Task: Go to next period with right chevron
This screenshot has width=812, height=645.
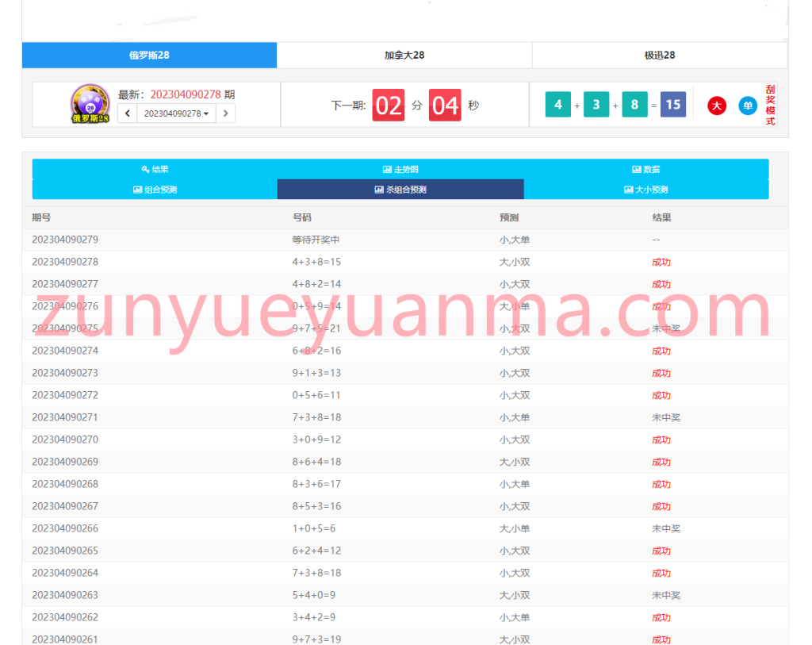Action: 225,113
